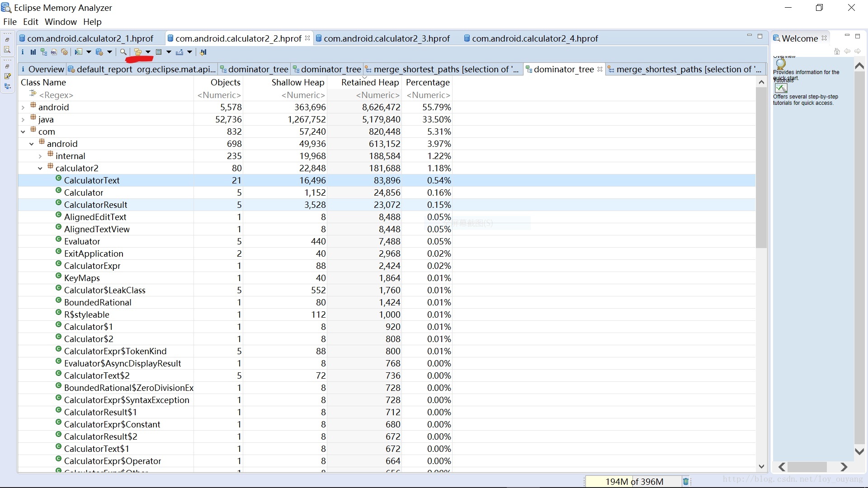
Task: Sort by Retained Heap column header
Action: coord(370,83)
